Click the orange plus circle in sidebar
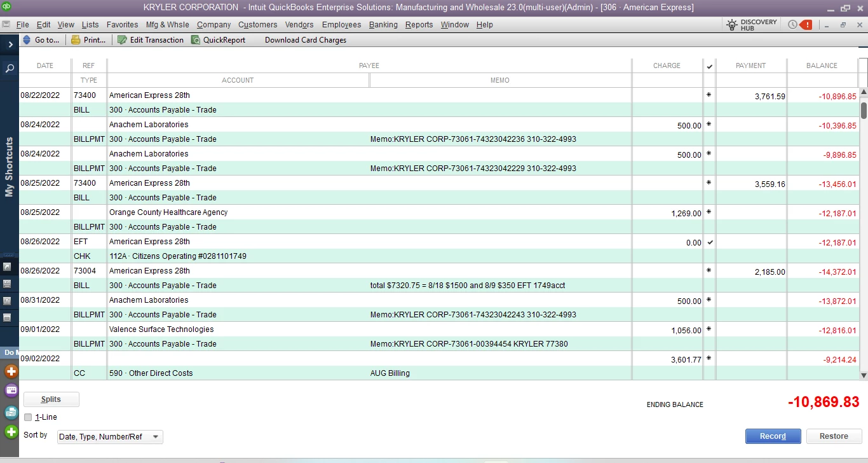 pos(11,371)
